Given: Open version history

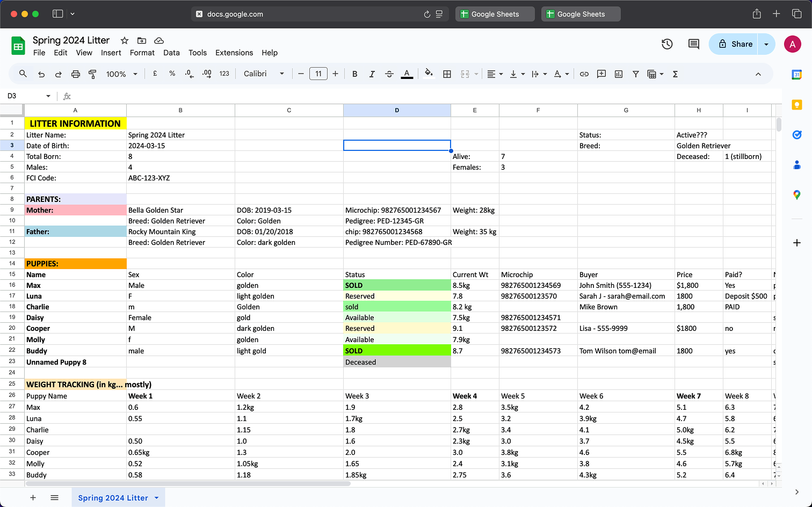Looking at the screenshot, I should pos(666,44).
